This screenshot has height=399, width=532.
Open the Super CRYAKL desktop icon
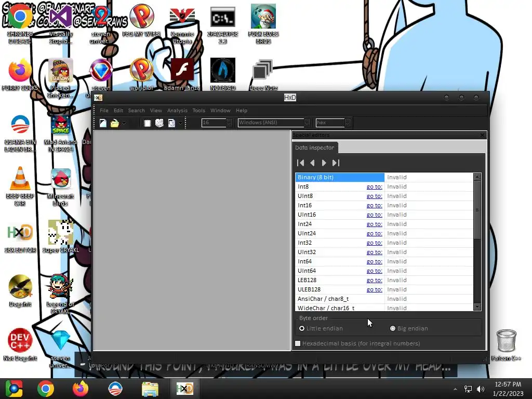coord(61,236)
